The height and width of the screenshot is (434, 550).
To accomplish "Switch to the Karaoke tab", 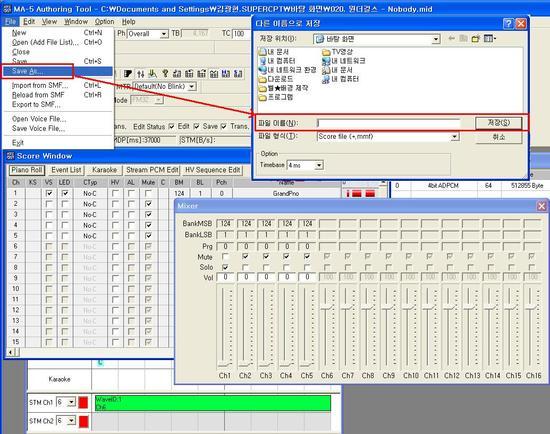I will [x=104, y=170].
